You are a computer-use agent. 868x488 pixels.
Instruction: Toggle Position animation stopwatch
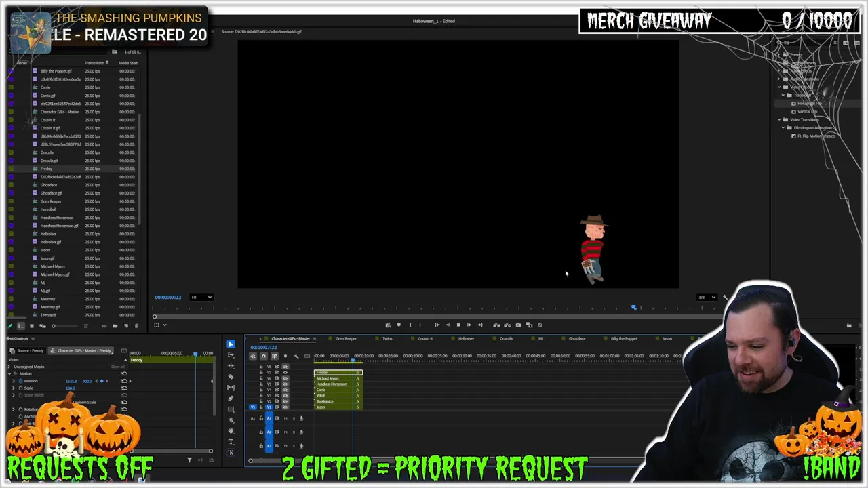click(x=20, y=381)
